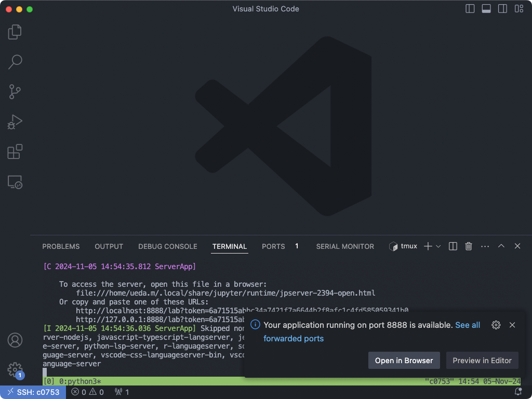
Task: Select the Terminal tab
Action: click(x=230, y=246)
